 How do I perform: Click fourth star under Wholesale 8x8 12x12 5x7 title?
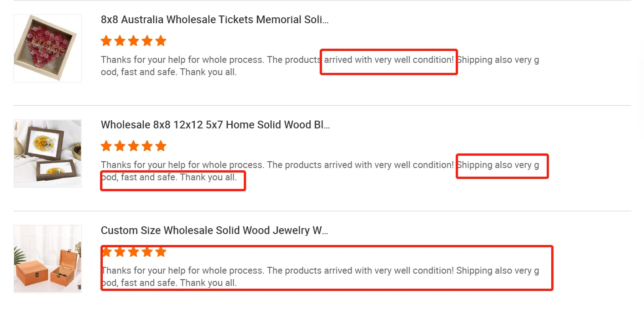(147, 146)
